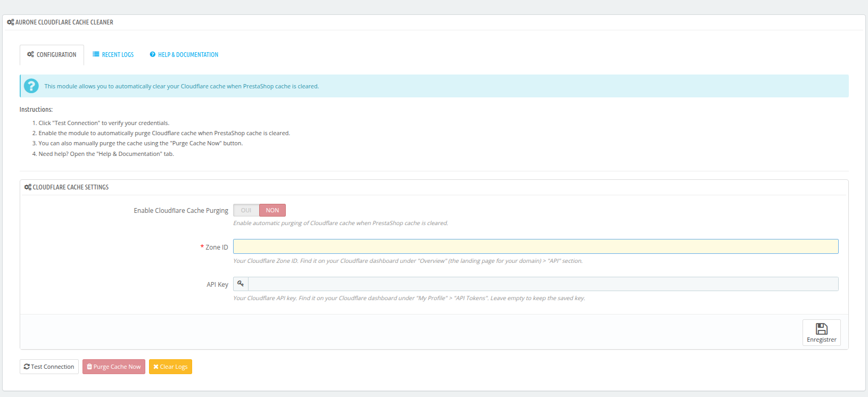This screenshot has width=868, height=397.
Task: Save settings with the Enregistrer button
Action: 821,333
